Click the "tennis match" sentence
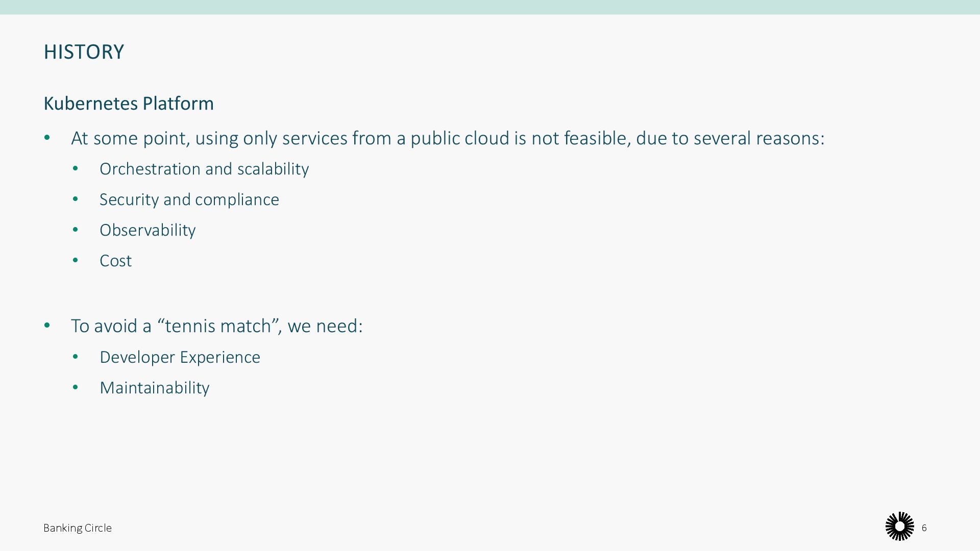The height and width of the screenshot is (551, 980). tap(216, 326)
